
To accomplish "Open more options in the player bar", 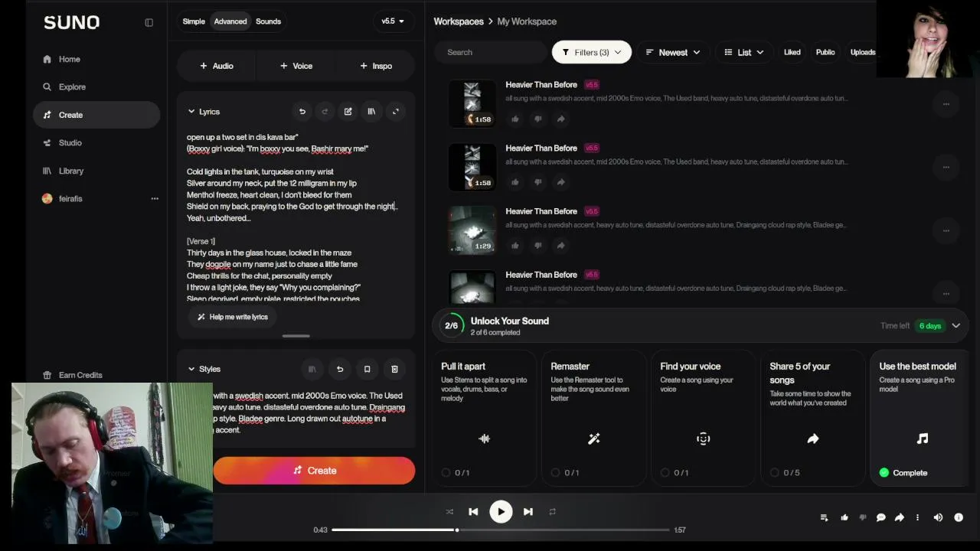I will (917, 517).
